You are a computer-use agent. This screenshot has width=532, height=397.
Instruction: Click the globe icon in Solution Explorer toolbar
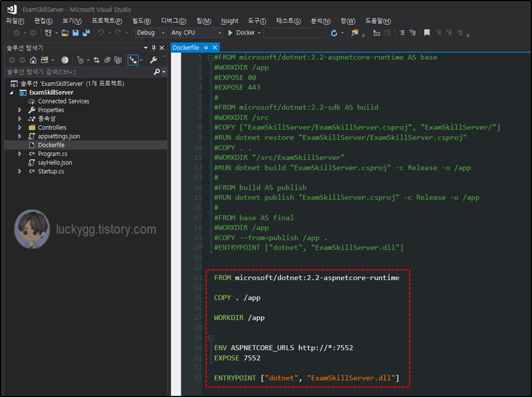coord(65,60)
